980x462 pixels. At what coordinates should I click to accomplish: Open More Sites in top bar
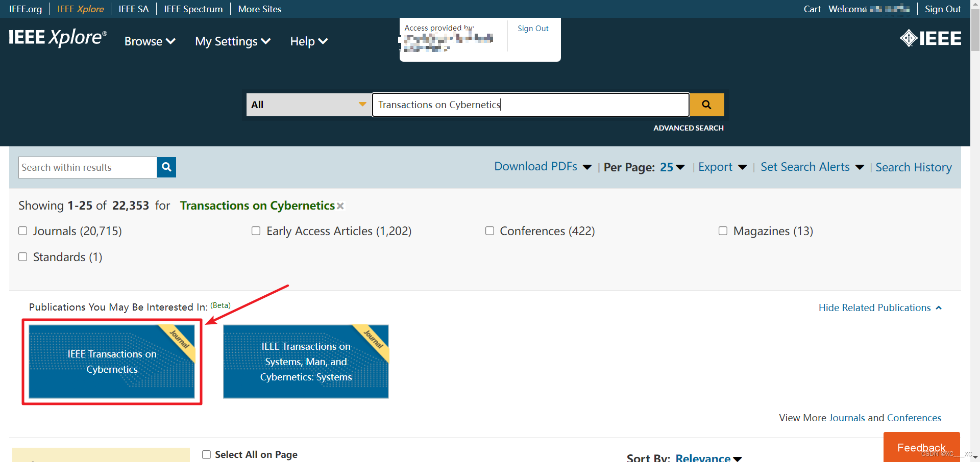click(x=260, y=9)
